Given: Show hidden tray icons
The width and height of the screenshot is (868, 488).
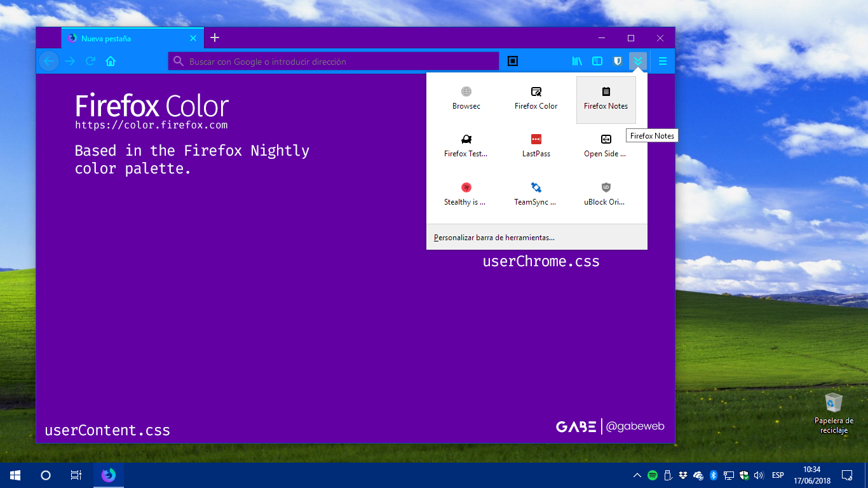Looking at the screenshot, I should (x=637, y=475).
